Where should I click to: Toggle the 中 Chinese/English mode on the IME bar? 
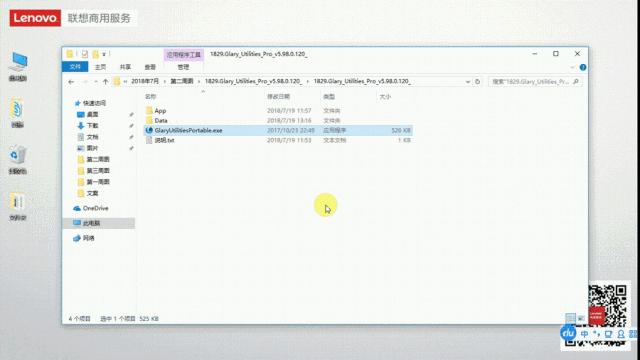[x=584, y=334]
